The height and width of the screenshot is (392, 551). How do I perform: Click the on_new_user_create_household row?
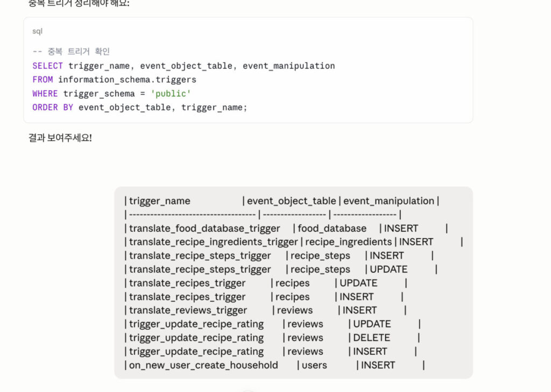[275, 365]
